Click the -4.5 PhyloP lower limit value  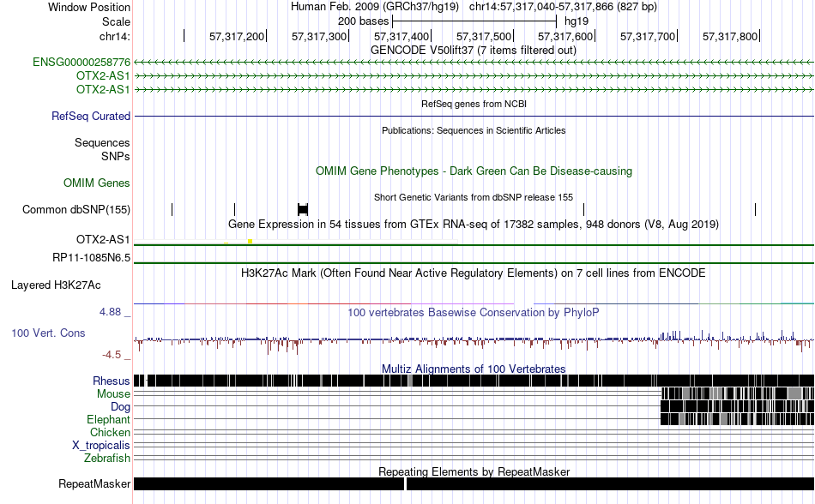tap(112, 355)
